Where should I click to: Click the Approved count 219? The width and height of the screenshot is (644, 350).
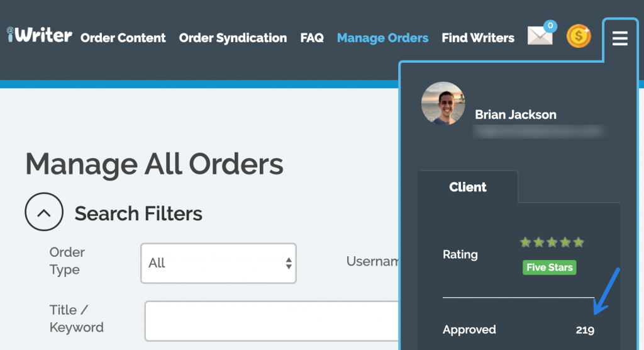tap(585, 330)
